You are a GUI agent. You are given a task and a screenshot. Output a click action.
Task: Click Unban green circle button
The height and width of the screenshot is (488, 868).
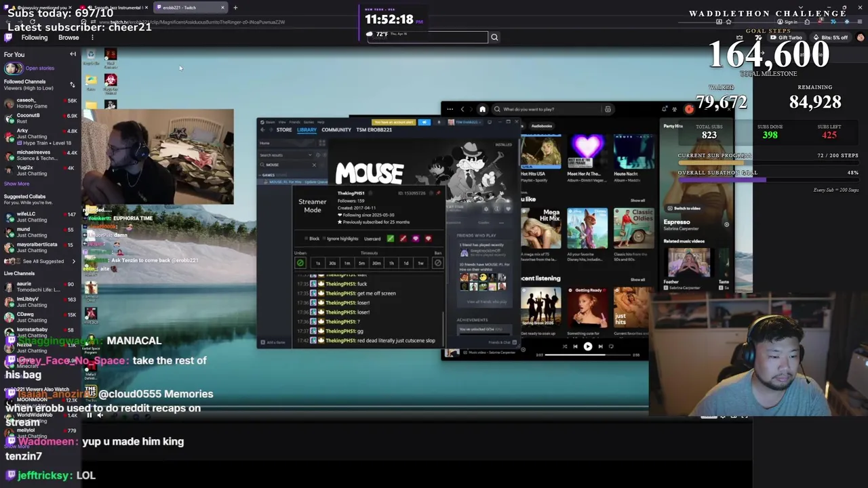pos(300,263)
